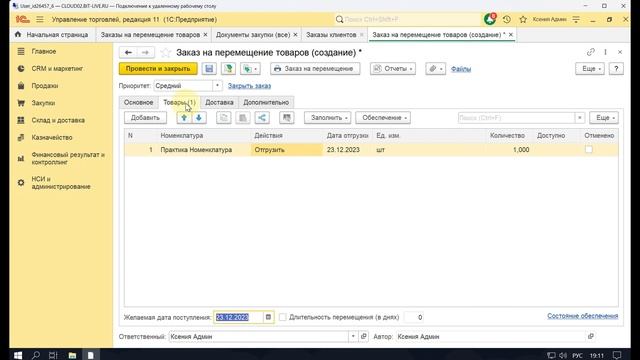
Task: Move row up with the up arrow
Action: [x=184, y=118]
